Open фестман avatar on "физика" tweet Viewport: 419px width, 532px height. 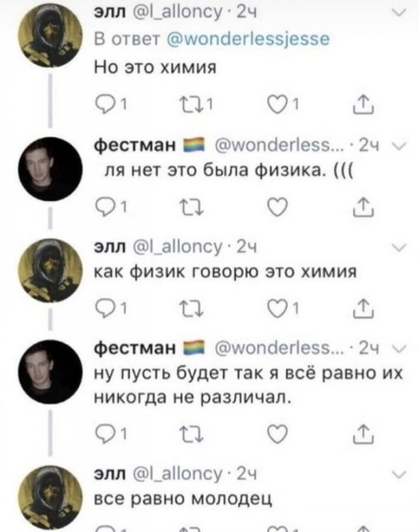click(50, 169)
